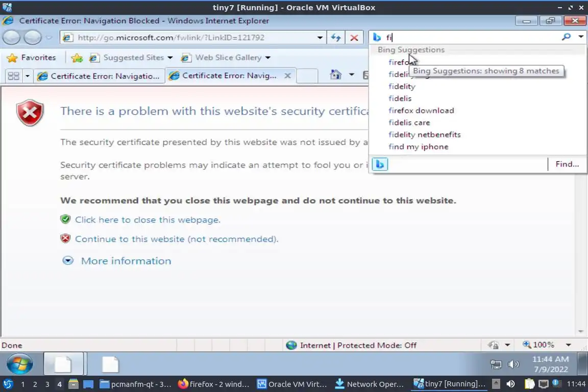
Task: Click the host clipboard tray icon
Action: click(x=529, y=384)
